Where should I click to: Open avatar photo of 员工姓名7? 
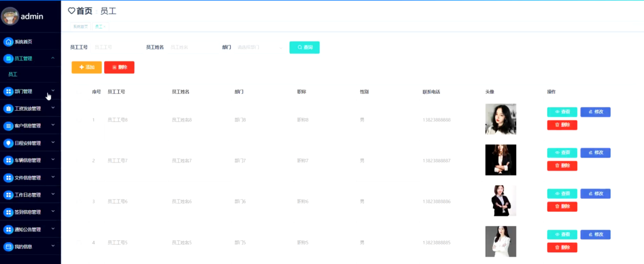[501, 160]
